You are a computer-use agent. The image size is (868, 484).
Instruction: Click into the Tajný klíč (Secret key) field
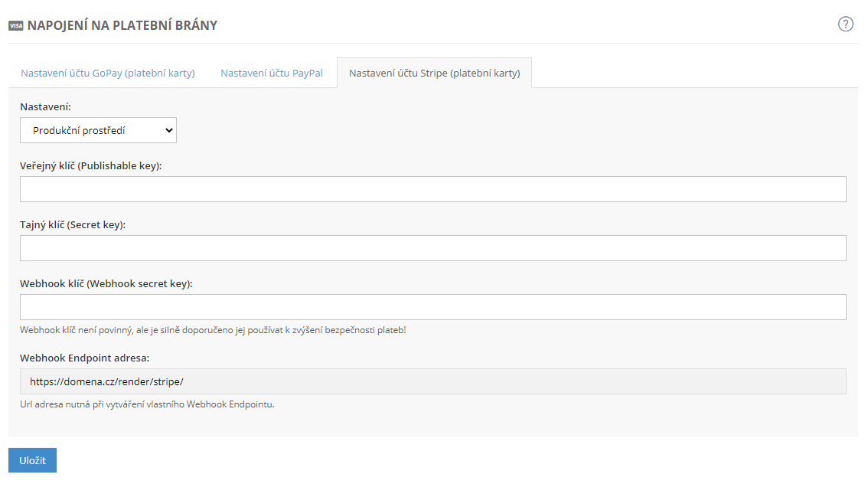point(432,248)
